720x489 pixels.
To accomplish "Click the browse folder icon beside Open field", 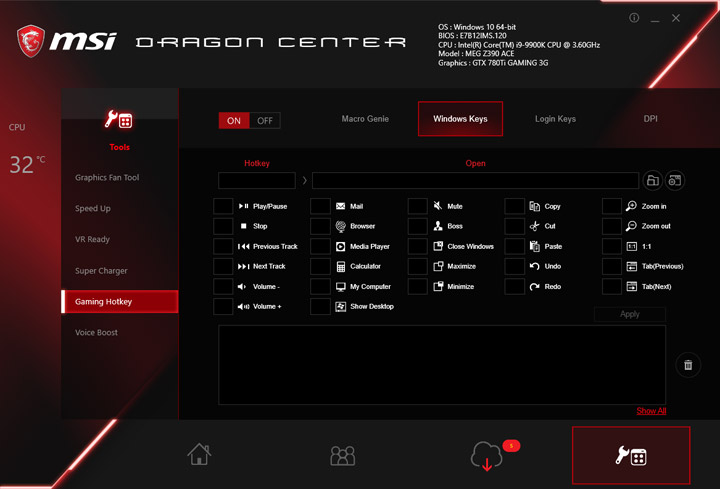I will tap(652, 180).
